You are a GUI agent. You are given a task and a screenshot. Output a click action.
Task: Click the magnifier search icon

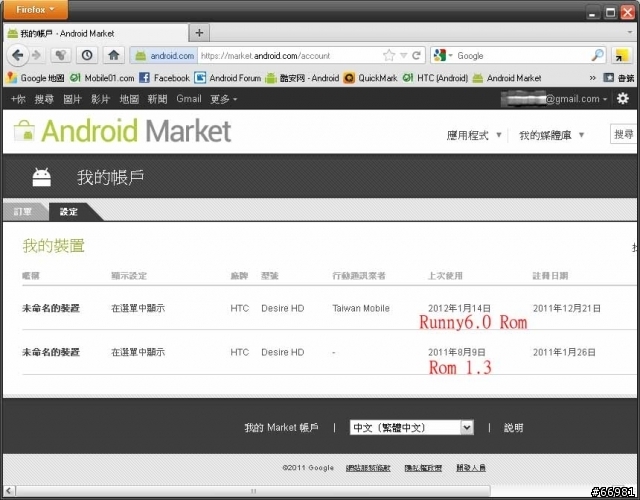[x=598, y=55]
